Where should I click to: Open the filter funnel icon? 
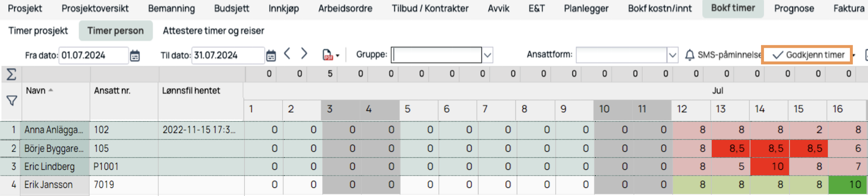(12, 101)
